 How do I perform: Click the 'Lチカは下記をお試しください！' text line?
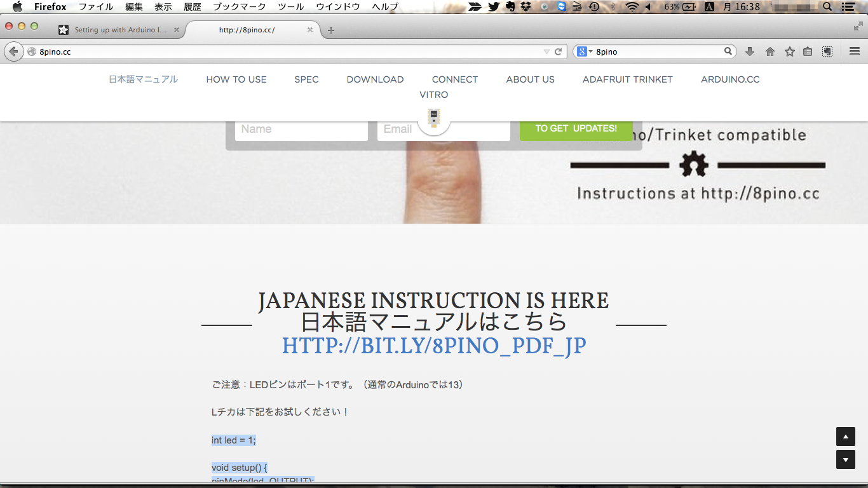[x=281, y=412]
